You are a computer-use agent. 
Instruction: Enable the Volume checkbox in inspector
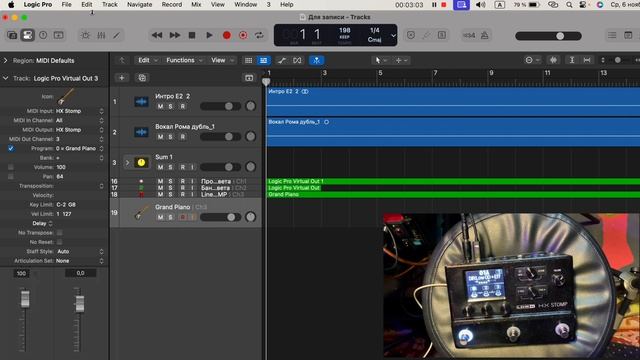[11, 167]
